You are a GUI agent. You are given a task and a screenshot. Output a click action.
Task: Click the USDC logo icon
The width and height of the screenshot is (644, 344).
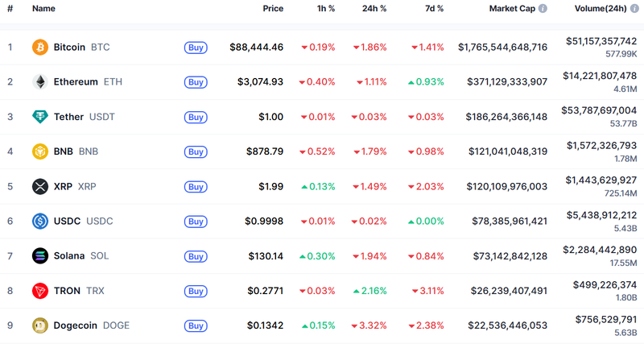[x=39, y=221]
